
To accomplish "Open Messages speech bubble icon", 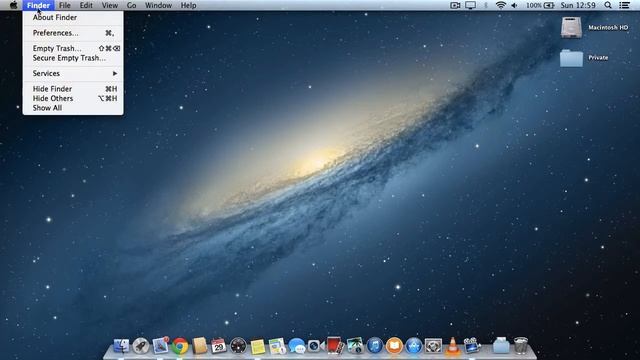I will [297, 347].
